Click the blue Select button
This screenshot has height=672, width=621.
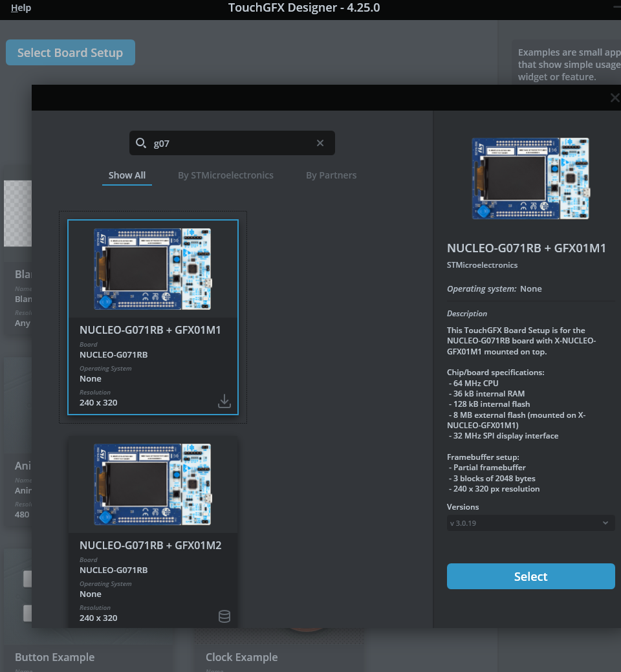[x=530, y=576]
